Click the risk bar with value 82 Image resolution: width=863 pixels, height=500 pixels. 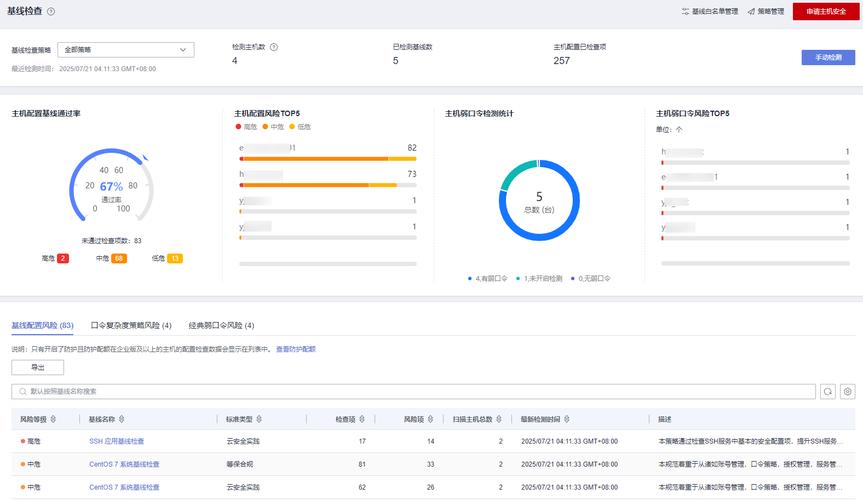click(x=328, y=159)
